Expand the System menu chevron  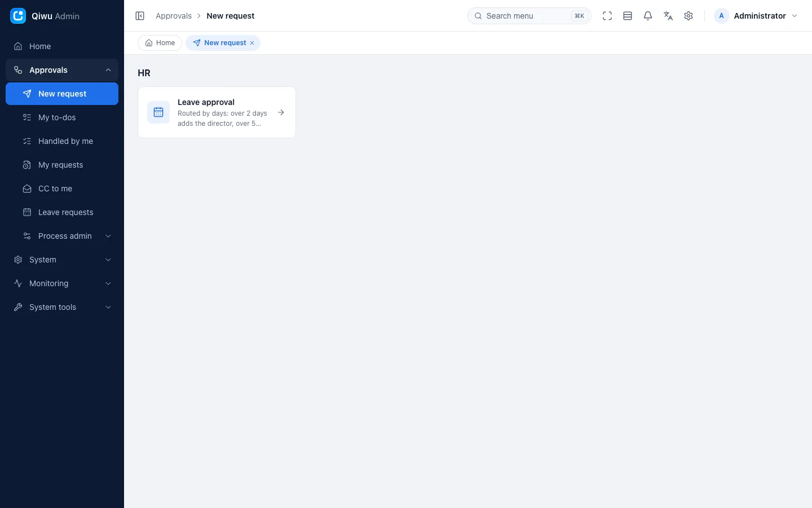[x=108, y=260]
